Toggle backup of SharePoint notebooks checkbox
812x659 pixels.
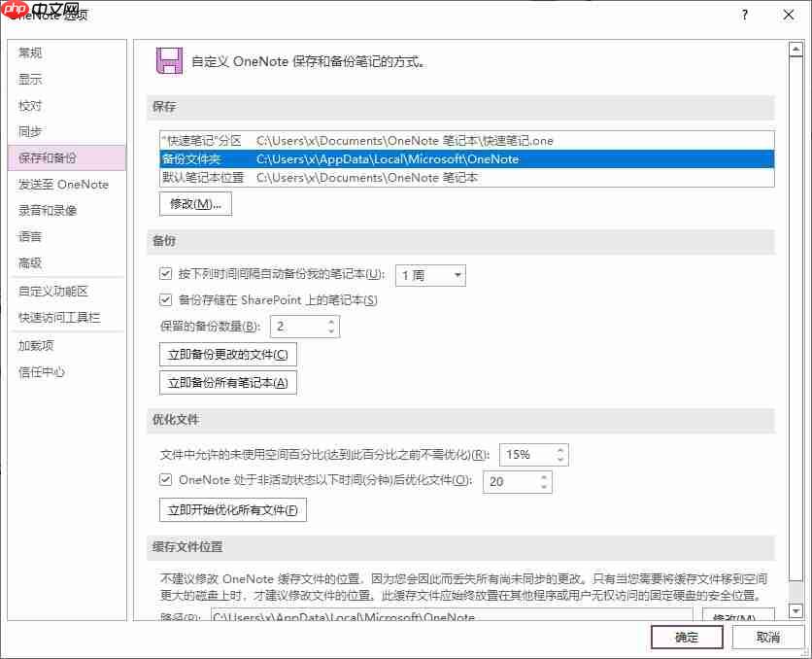tap(166, 299)
